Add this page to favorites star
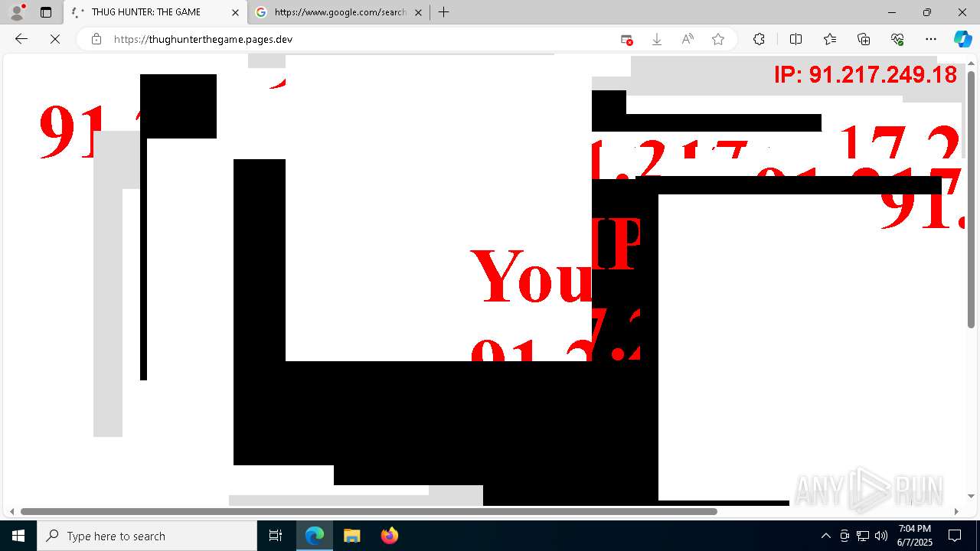The height and width of the screenshot is (551, 980). pos(718,40)
